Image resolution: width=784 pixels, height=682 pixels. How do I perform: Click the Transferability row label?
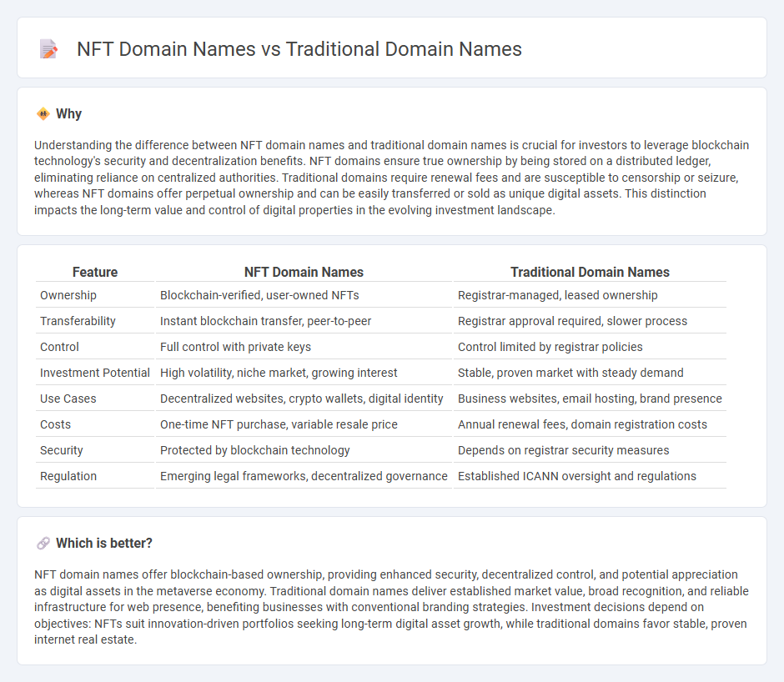[78, 321]
